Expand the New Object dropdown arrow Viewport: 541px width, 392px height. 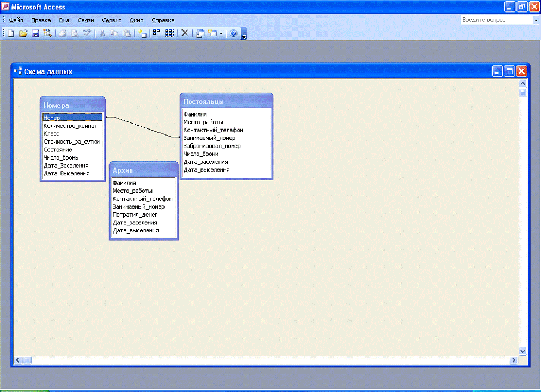221,33
